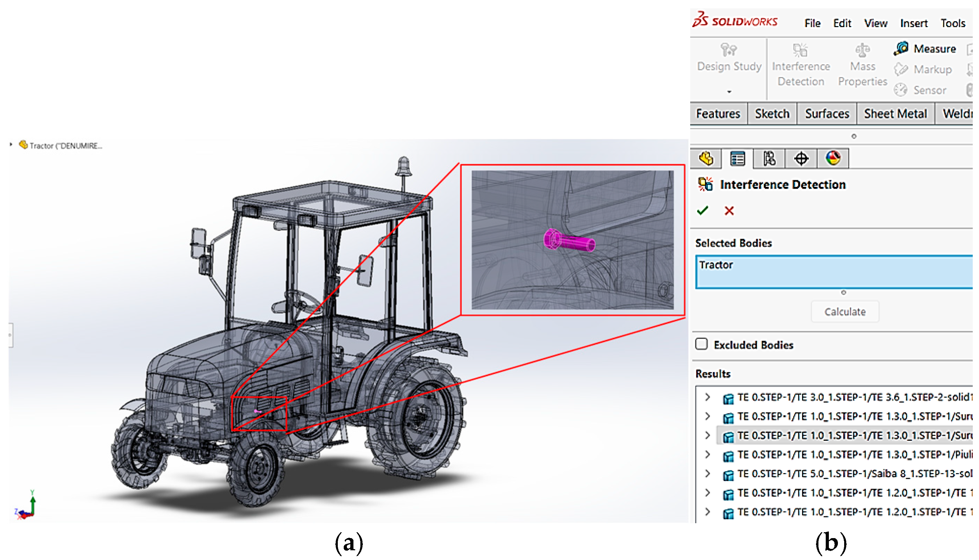Image resolution: width=979 pixels, height=560 pixels.
Task: Cancel interference detection with the red X
Action: [x=729, y=211]
